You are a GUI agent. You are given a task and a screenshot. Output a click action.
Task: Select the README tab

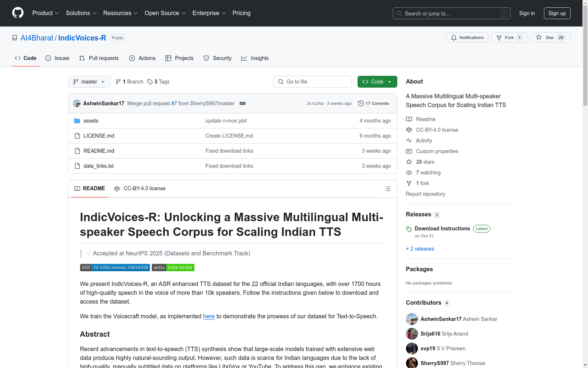tap(90, 188)
